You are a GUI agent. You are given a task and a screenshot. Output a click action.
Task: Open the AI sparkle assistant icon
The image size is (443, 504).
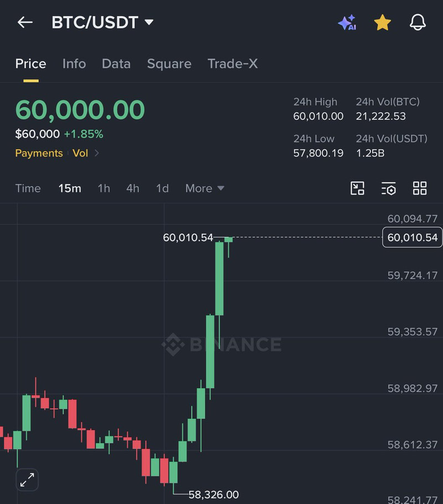(x=347, y=22)
